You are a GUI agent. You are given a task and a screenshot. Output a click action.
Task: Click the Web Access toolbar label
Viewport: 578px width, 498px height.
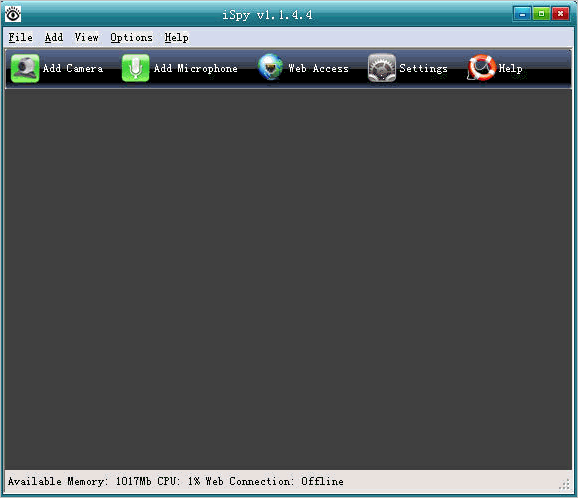[x=318, y=69]
